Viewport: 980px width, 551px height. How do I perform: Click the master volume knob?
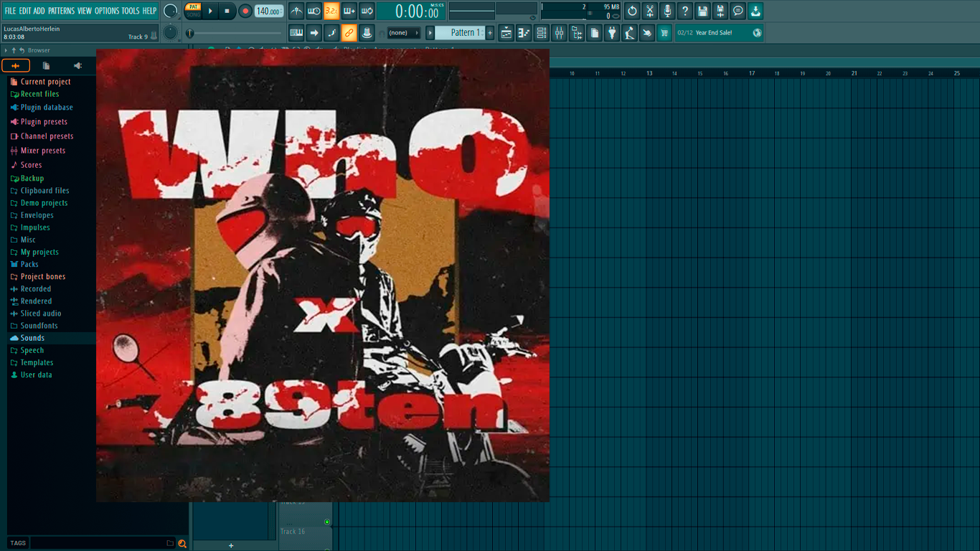[170, 11]
